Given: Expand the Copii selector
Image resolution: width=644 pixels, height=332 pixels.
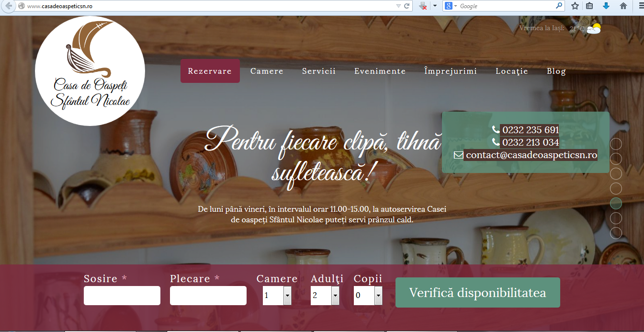Looking at the screenshot, I should [378, 296].
